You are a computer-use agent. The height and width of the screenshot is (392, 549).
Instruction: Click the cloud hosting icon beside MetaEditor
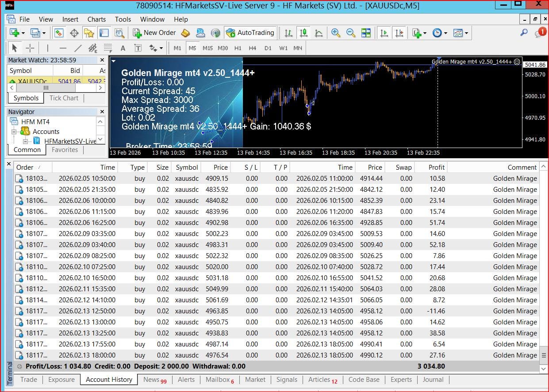click(200, 33)
